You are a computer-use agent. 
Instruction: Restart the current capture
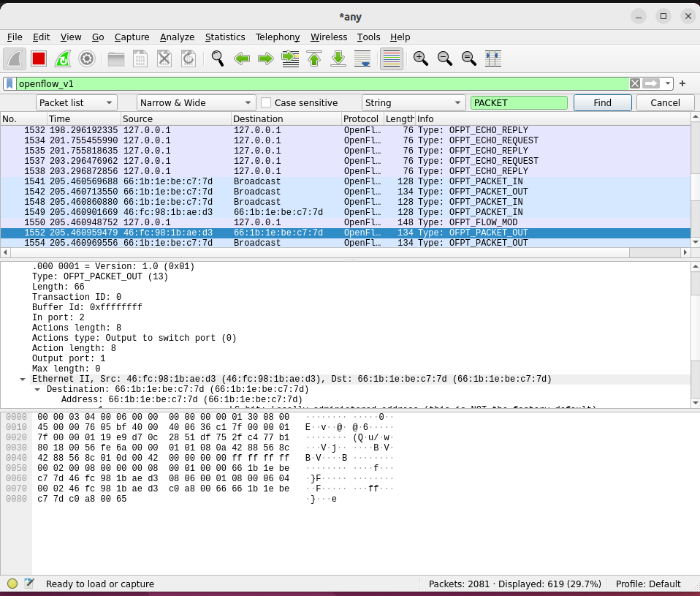tap(63, 59)
